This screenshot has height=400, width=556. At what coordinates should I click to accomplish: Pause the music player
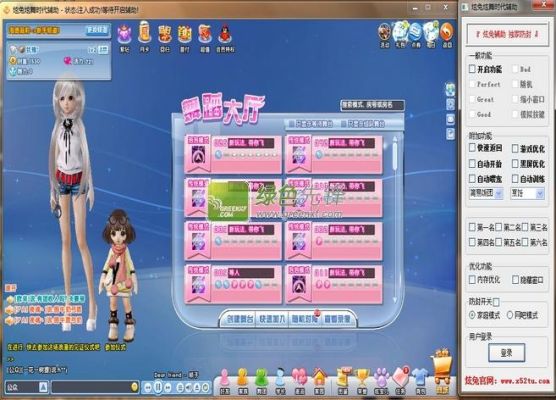159,387
